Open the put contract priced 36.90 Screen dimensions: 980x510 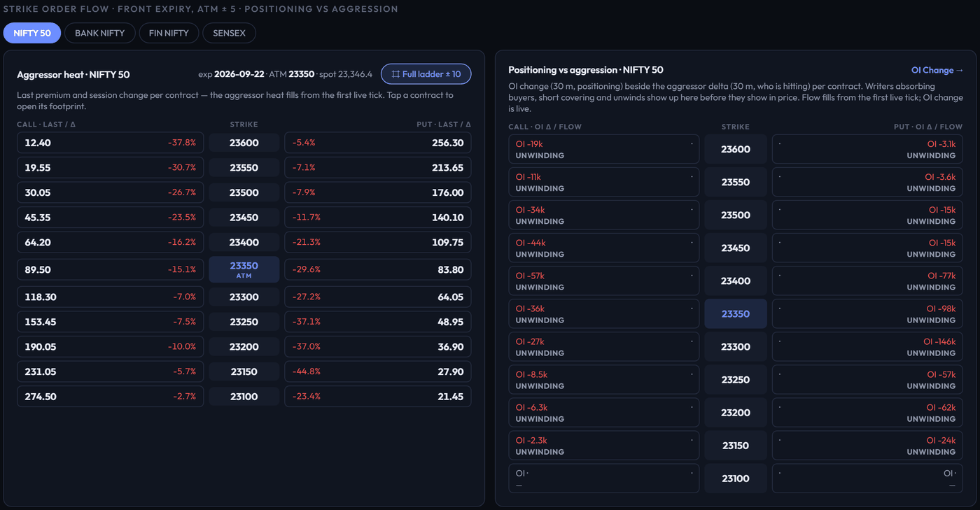click(378, 347)
